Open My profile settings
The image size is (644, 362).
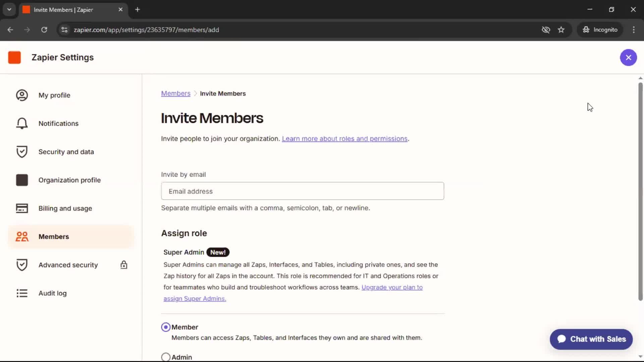coord(71,95)
